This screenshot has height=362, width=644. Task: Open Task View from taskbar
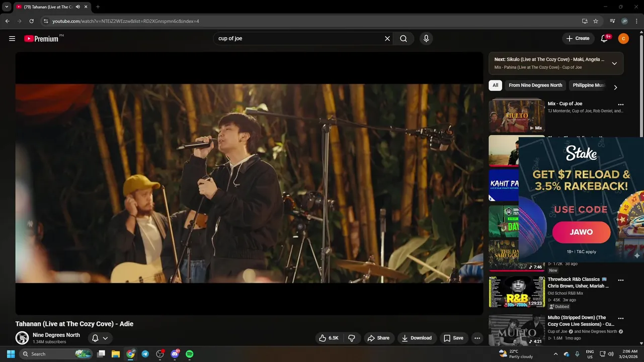(x=101, y=354)
